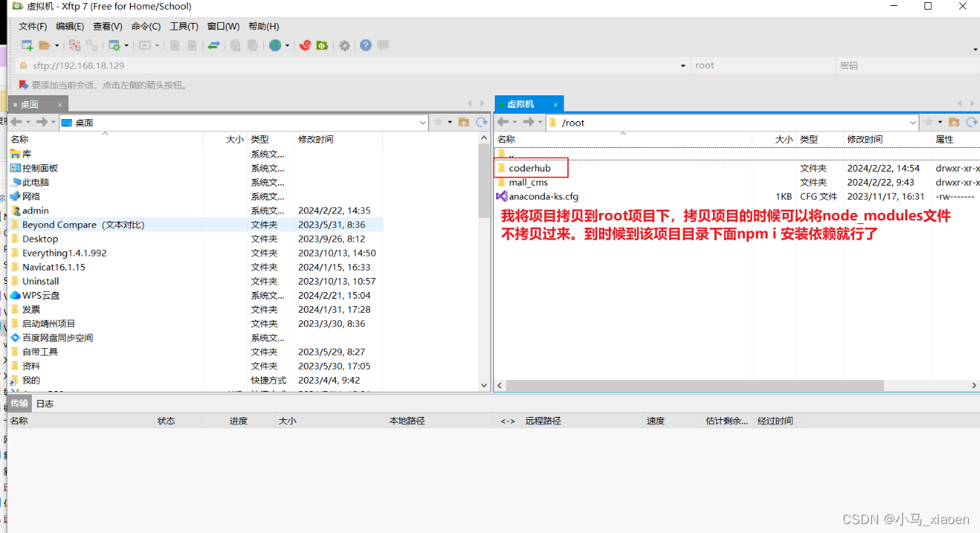
Task: Click local pane bookmark star icon
Action: [439, 122]
